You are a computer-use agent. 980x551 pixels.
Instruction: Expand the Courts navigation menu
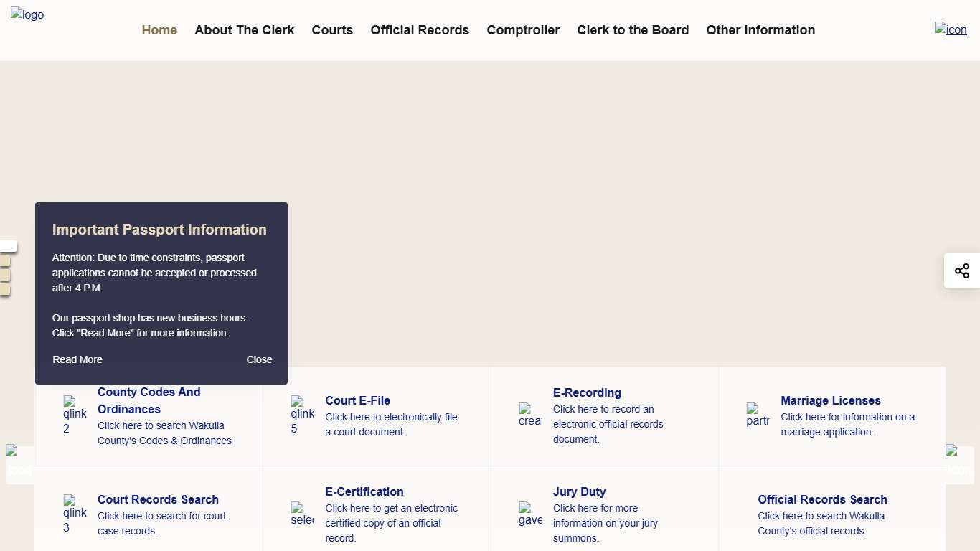pyautogui.click(x=332, y=30)
